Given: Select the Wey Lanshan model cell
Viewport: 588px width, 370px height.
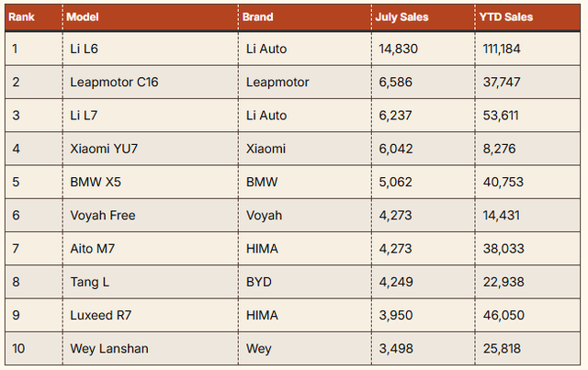Looking at the screenshot, I should (x=108, y=349).
